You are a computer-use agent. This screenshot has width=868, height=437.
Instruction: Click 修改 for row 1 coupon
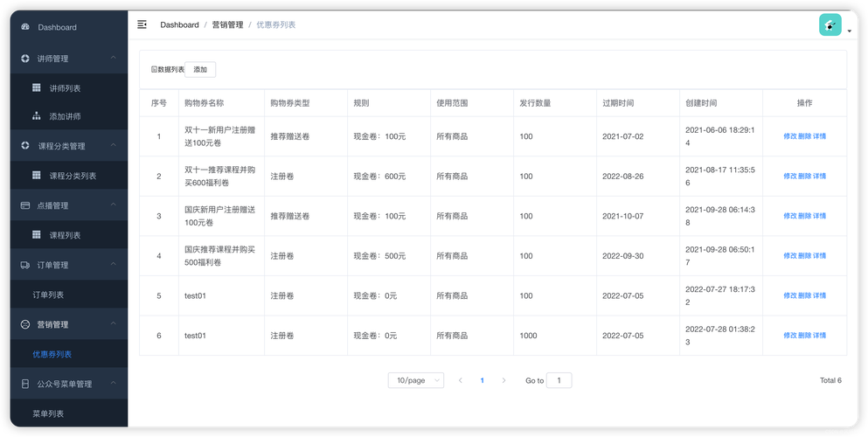click(790, 136)
